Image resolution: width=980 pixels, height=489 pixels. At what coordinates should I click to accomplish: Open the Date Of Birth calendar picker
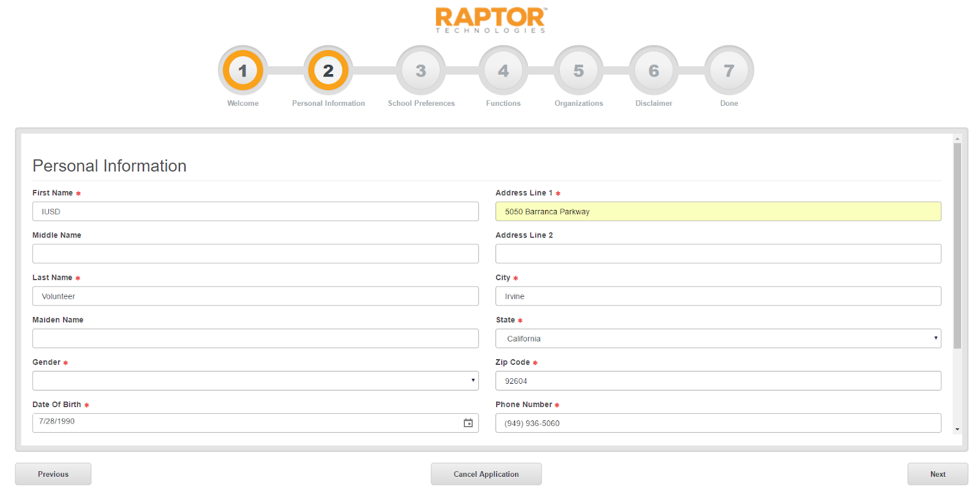[468, 423]
